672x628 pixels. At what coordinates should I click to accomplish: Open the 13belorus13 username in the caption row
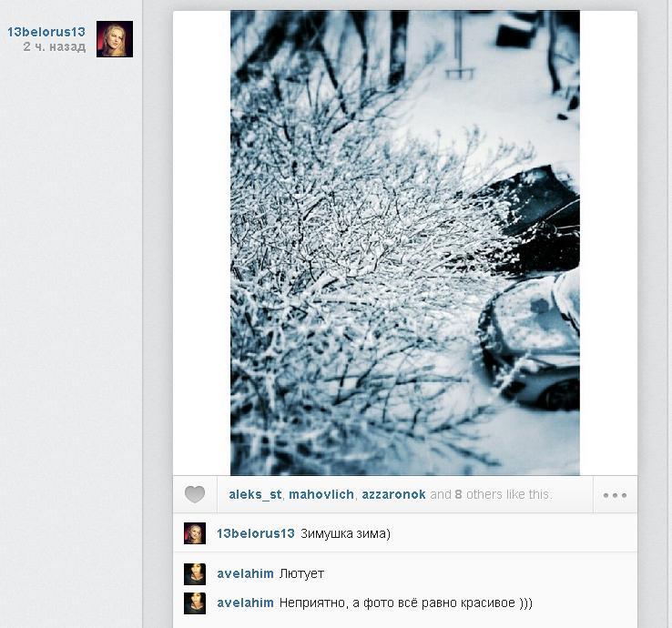(256, 533)
